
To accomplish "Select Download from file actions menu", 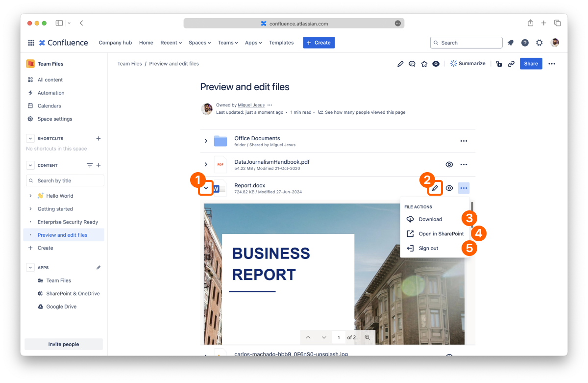I will 430,219.
